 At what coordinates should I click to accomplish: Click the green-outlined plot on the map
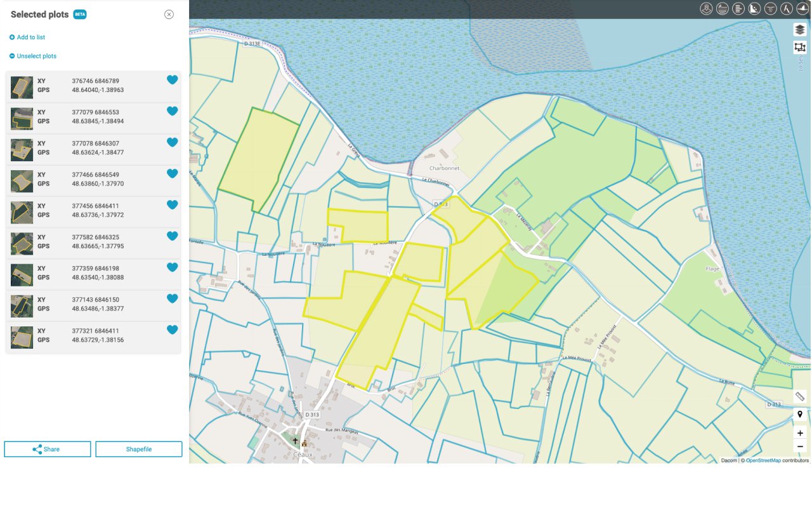point(259,160)
